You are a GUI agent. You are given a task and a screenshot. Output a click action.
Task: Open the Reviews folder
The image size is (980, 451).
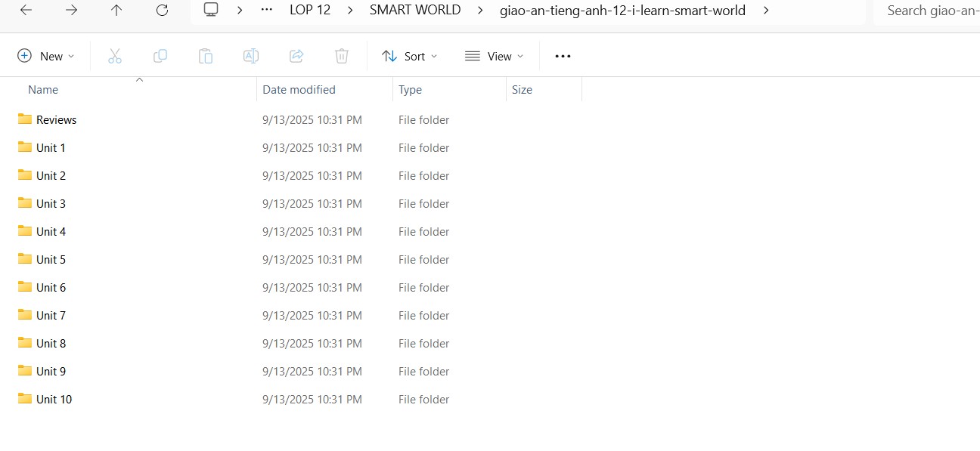click(x=56, y=119)
